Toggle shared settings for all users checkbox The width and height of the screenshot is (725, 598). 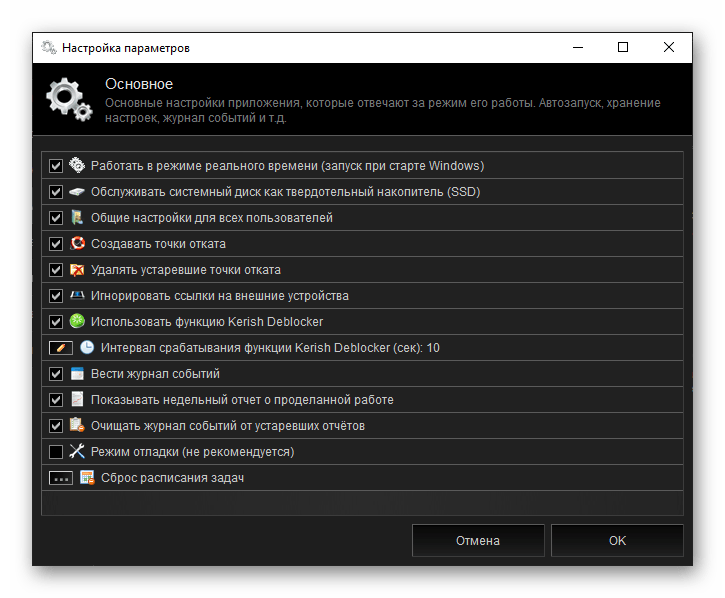coord(56,217)
